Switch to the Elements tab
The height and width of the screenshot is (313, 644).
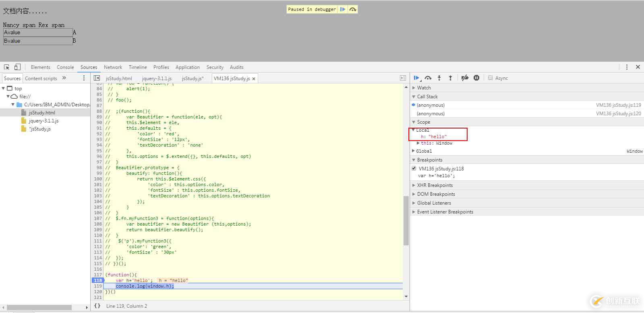click(40, 67)
